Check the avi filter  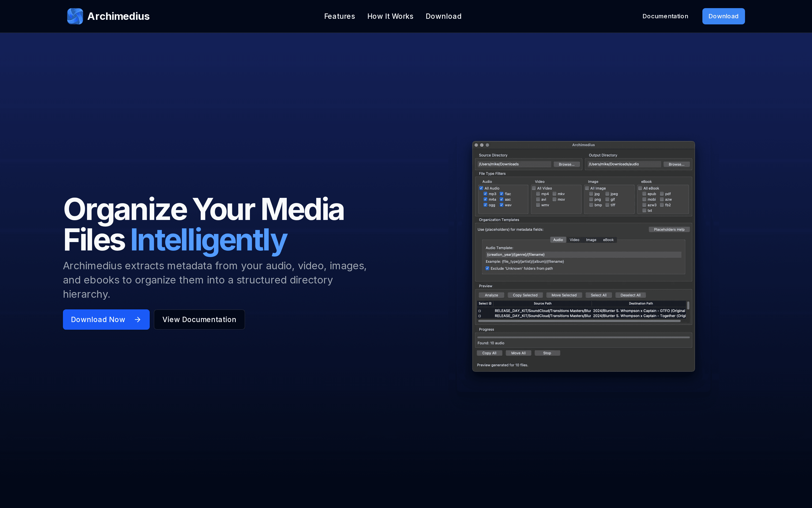pyautogui.click(x=538, y=199)
